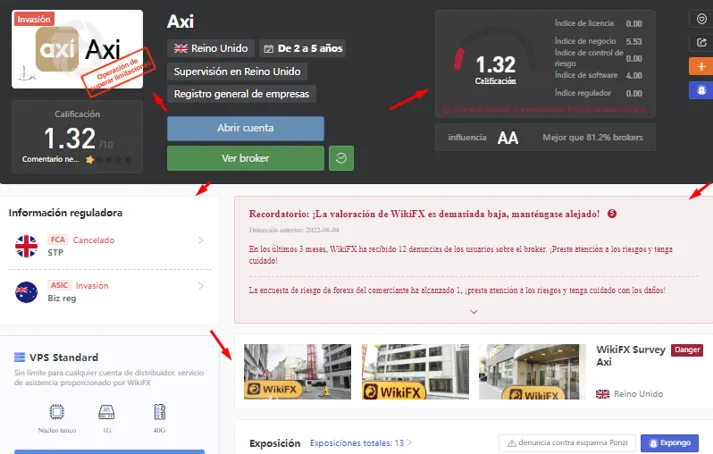Click the Expongo button
Image resolution: width=713 pixels, height=454 pixels.
point(669,443)
